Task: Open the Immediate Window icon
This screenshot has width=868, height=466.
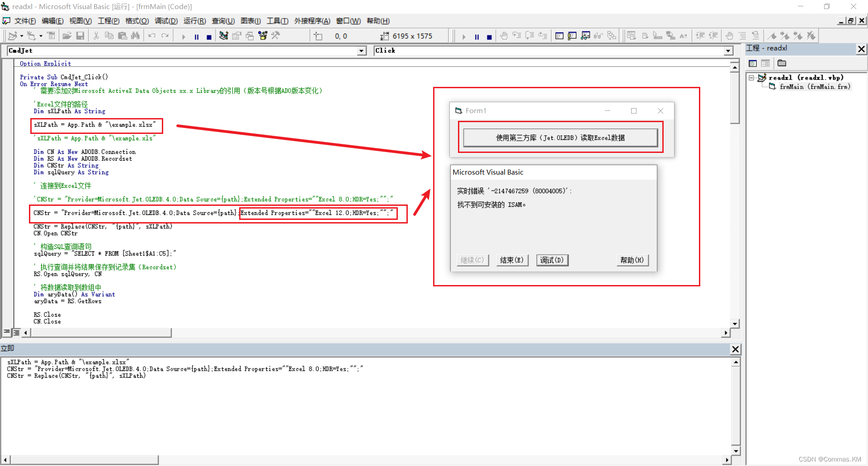Action: 572,36
